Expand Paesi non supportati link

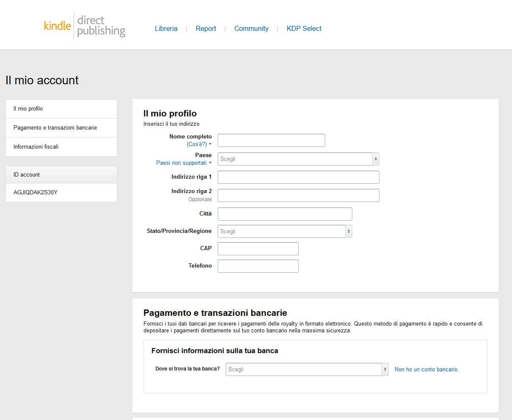coord(183,163)
